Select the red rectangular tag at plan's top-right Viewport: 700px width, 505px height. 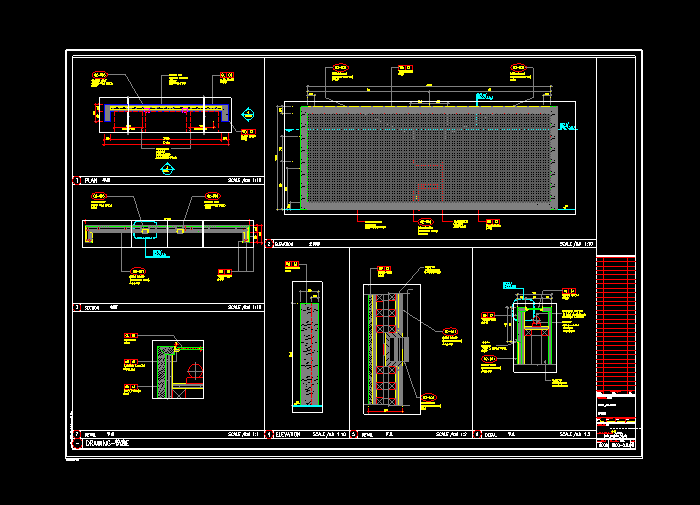click(x=227, y=75)
